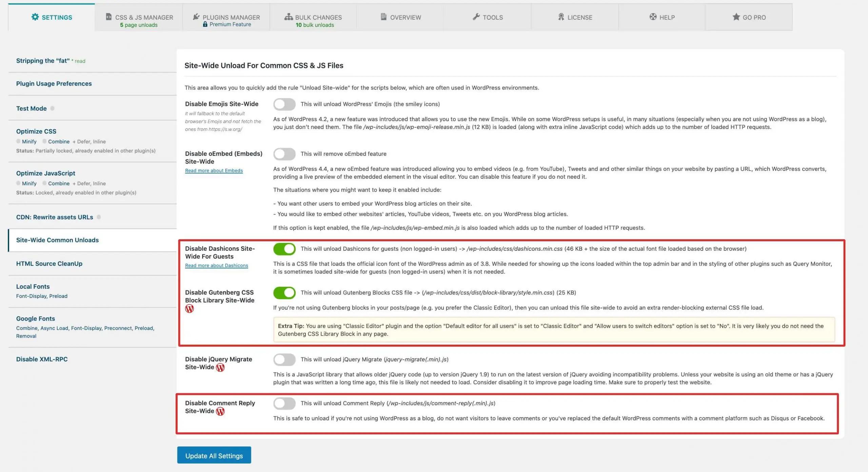Turn off Disable Dashicons for Guests toggle
868x472 pixels.
(x=284, y=249)
